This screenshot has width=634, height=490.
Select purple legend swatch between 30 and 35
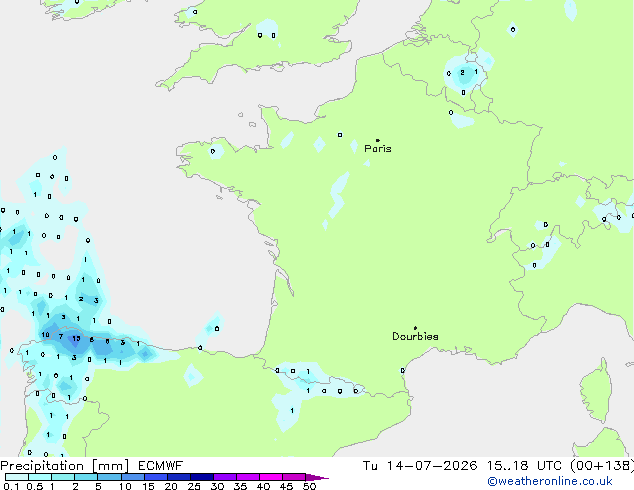tap(225, 477)
